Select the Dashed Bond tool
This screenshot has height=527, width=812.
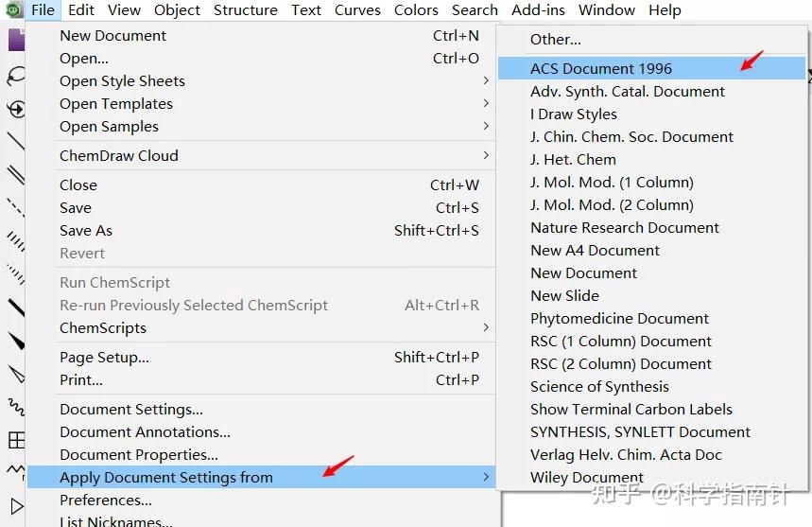coord(15,207)
